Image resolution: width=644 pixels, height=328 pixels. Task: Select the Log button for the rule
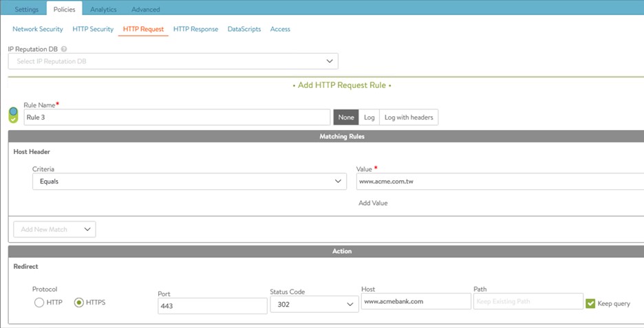(369, 118)
